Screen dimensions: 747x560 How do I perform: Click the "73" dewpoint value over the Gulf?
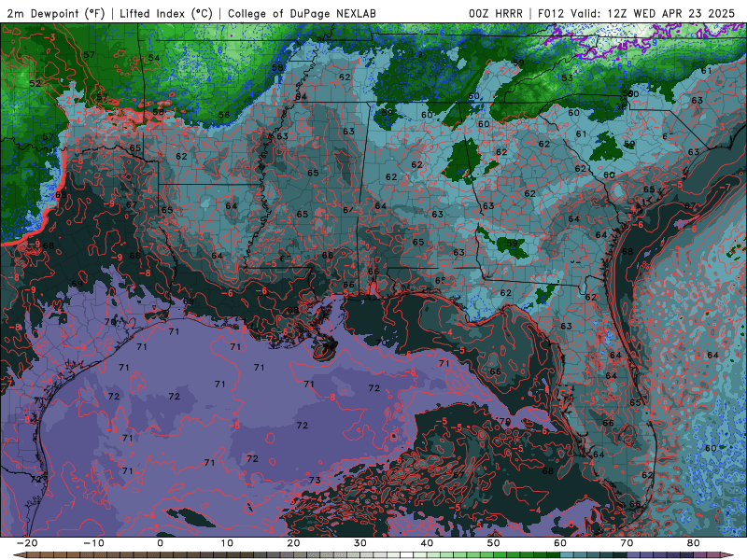point(315,480)
